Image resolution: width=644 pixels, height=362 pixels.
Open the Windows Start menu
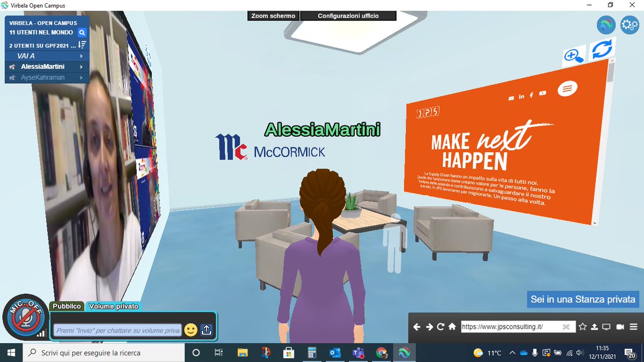point(11,353)
